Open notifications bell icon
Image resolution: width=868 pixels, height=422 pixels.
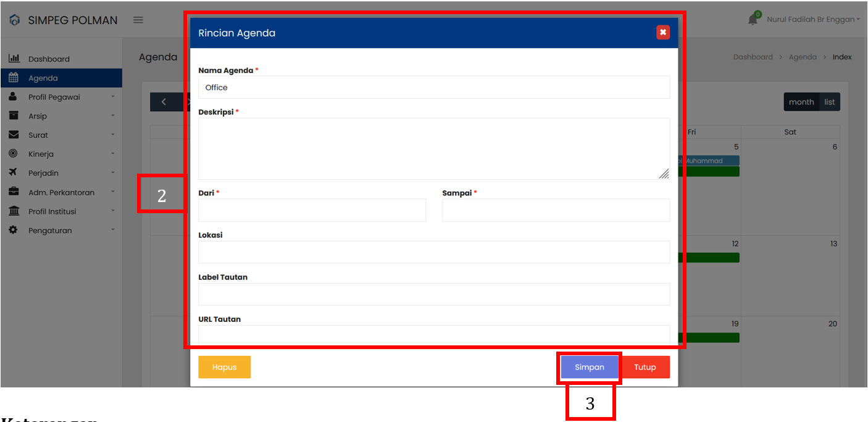753,20
